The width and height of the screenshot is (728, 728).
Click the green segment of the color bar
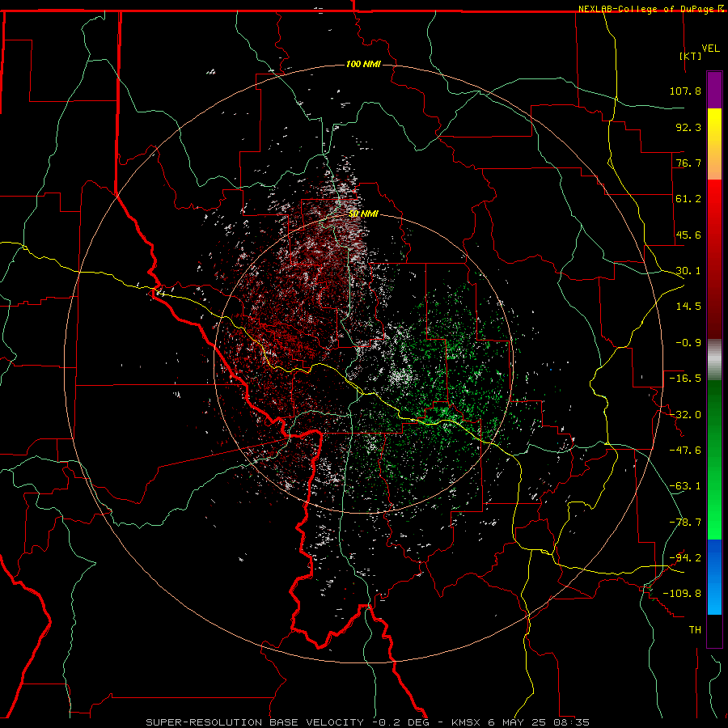(714, 459)
